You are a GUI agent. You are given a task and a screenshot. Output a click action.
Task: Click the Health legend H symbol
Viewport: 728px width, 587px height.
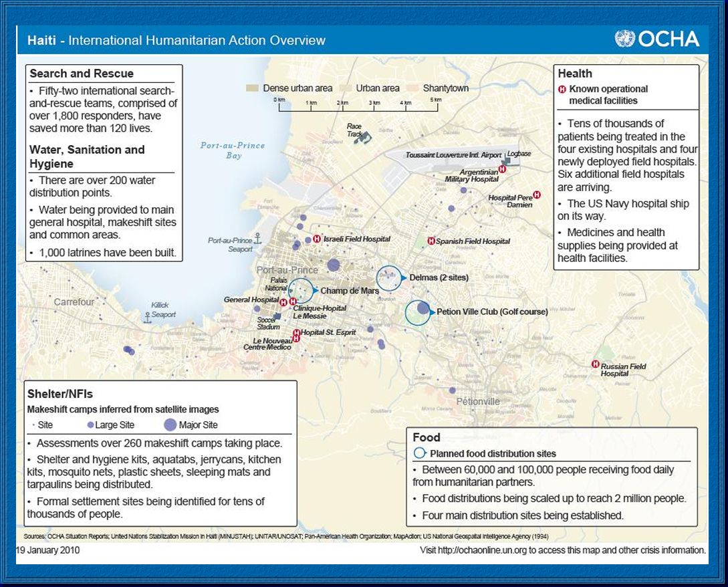562,89
